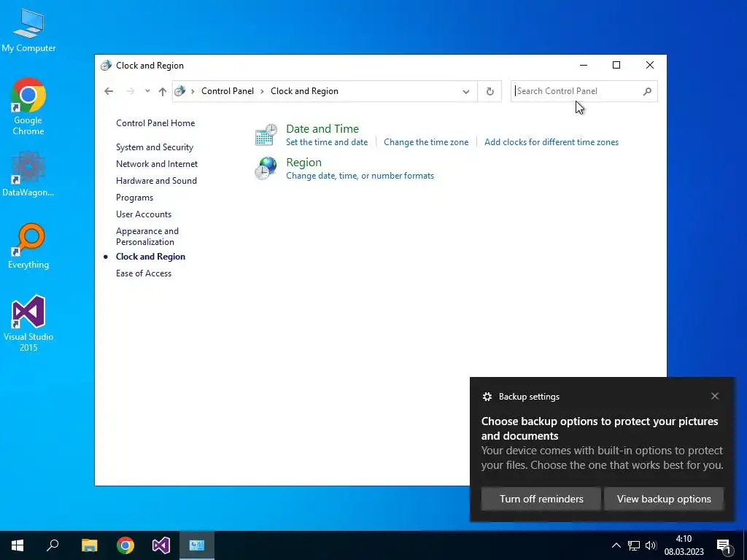Screen dimensions: 747x560
Task: Click Set the time and date
Action: tap(327, 142)
